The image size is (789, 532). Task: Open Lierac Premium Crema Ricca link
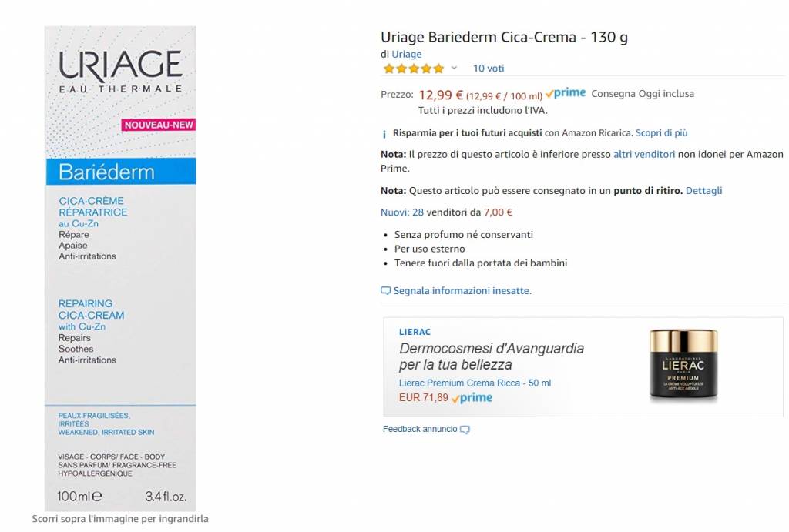475,383
